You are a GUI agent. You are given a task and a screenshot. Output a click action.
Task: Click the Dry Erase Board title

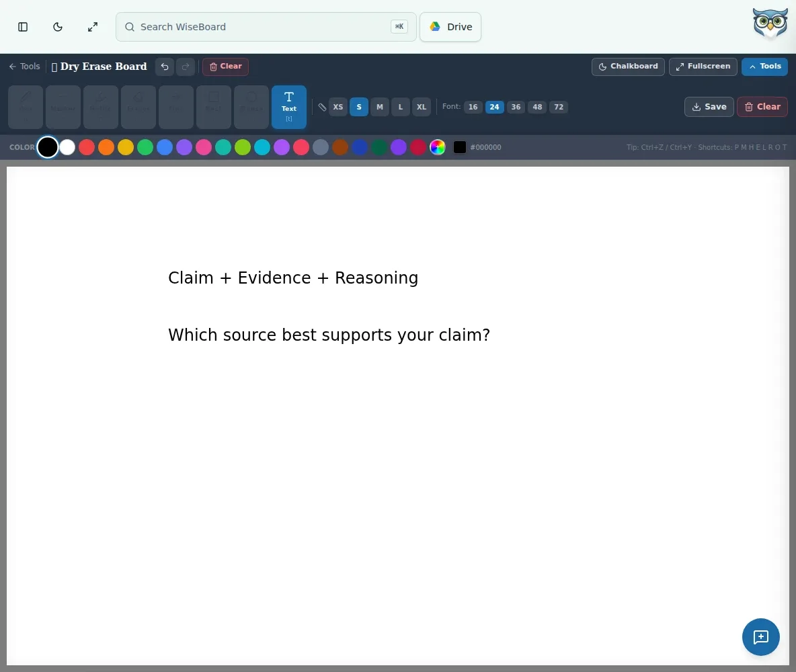(x=104, y=67)
